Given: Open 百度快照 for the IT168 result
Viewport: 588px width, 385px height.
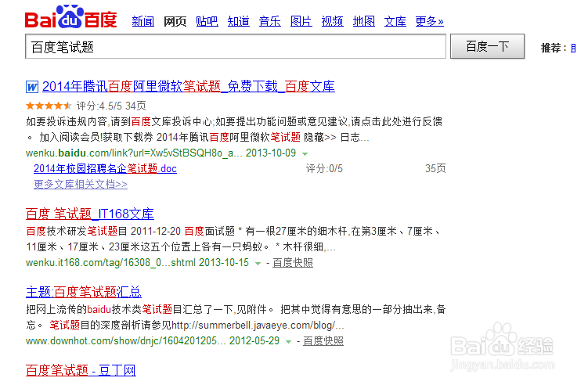Looking at the screenshot, I should coord(293,263).
